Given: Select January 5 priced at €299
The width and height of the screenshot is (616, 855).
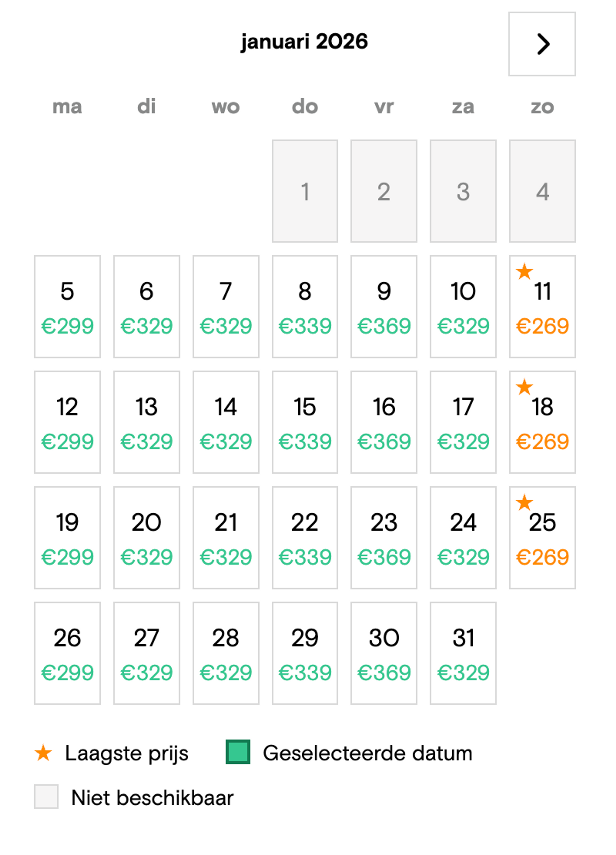Looking at the screenshot, I should 67,307.
